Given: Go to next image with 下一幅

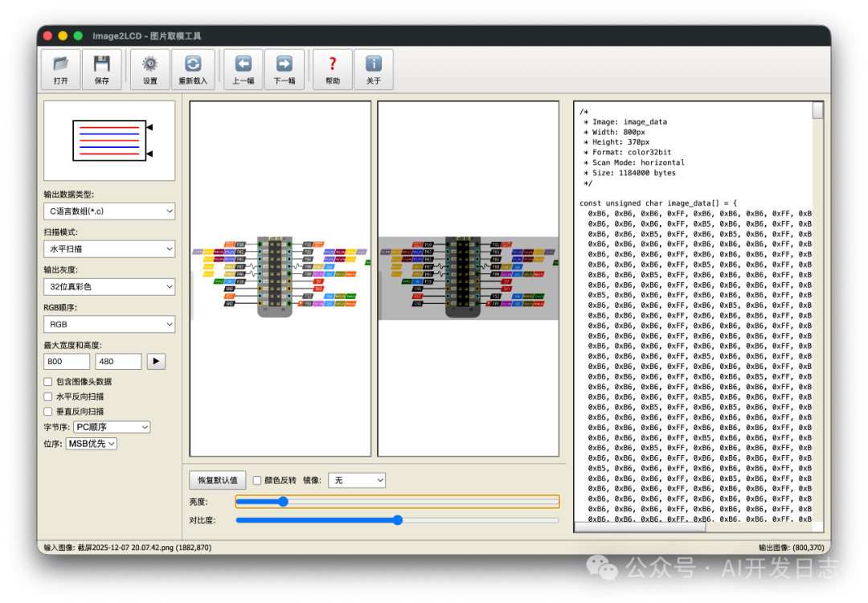Looking at the screenshot, I should click(285, 69).
